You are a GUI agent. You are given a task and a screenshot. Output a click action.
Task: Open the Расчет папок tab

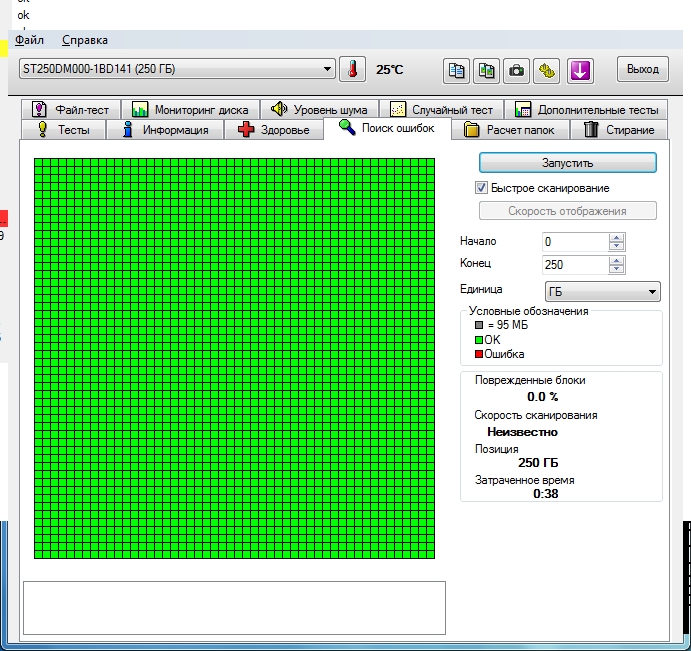pyautogui.click(x=510, y=130)
